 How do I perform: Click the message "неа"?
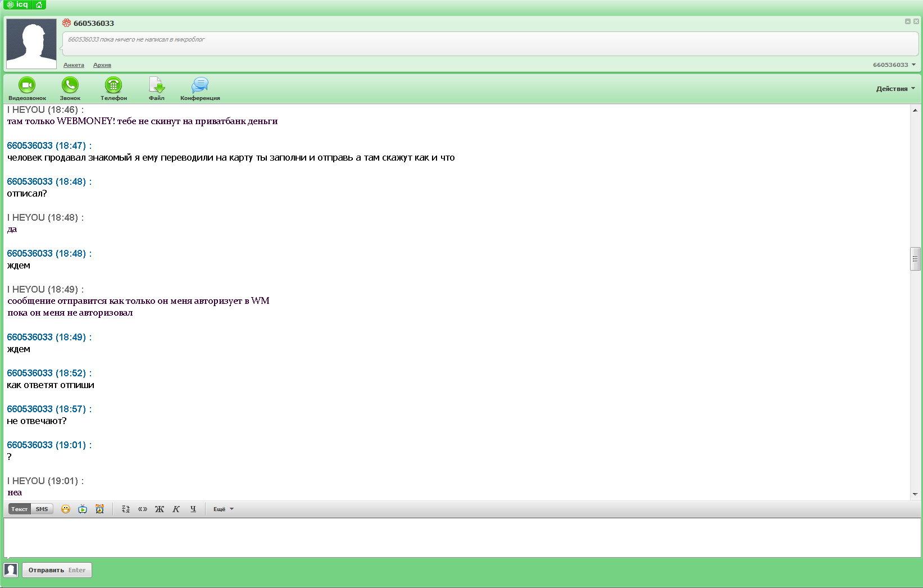coord(15,493)
